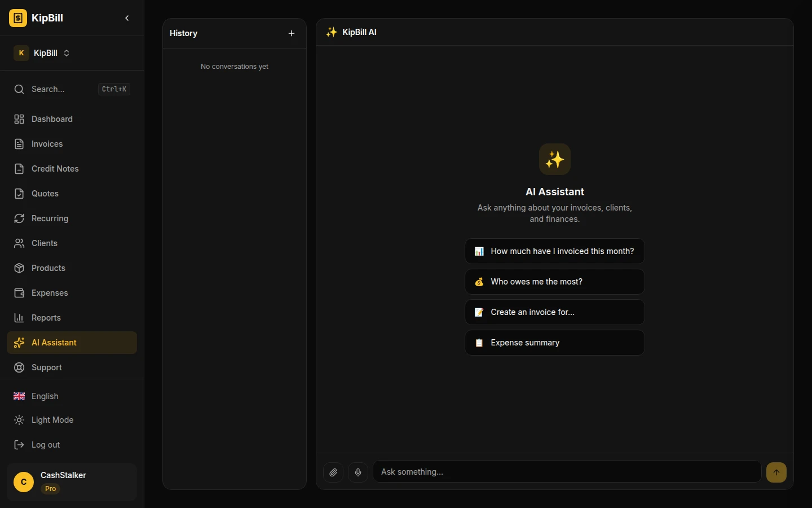Click the microphone voice input icon
The width and height of the screenshot is (812, 508).
pyautogui.click(x=358, y=472)
